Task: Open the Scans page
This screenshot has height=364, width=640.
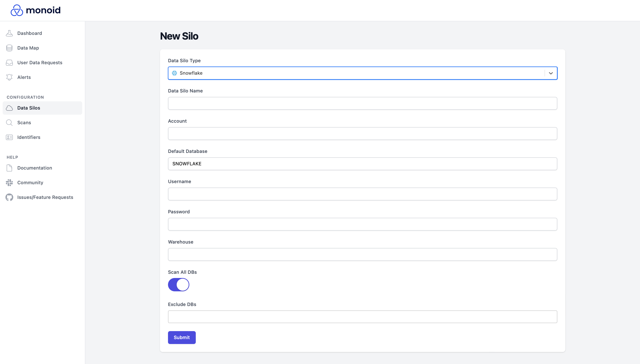Action: (x=42, y=122)
